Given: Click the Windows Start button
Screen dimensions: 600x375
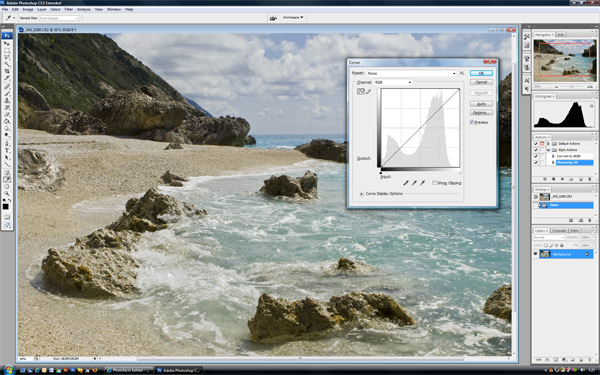Looking at the screenshot, I should [x=8, y=370].
